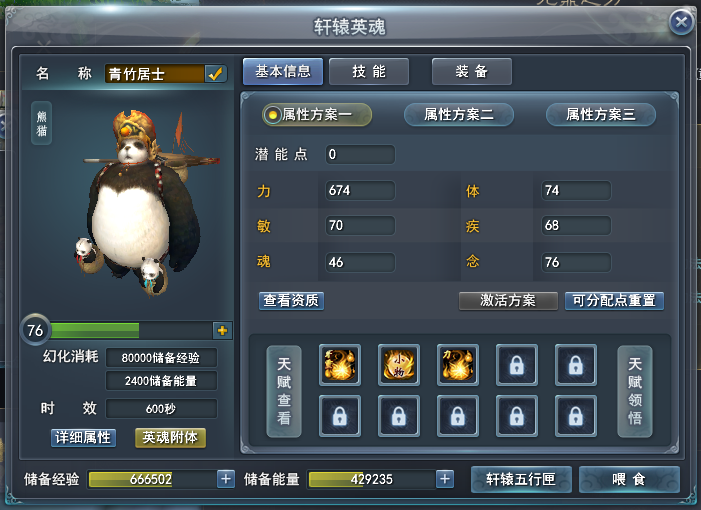
Task: Click the third flame talent skill icon
Action: 458,365
